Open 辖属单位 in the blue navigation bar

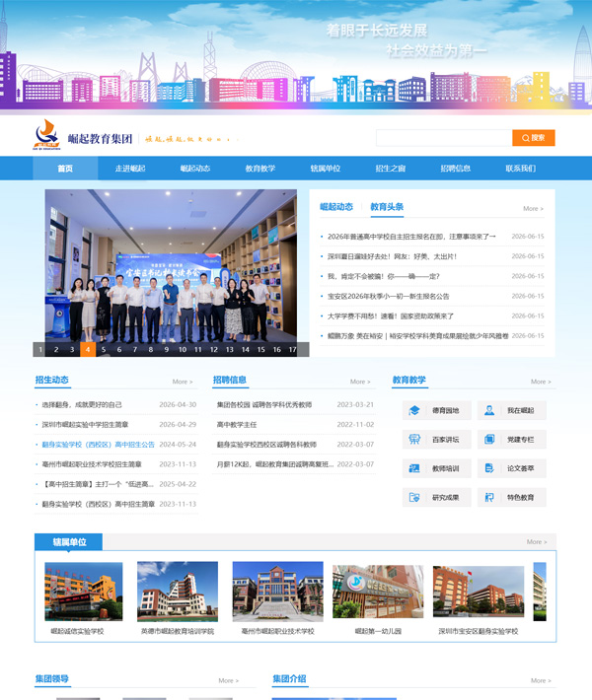[x=326, y=169]
